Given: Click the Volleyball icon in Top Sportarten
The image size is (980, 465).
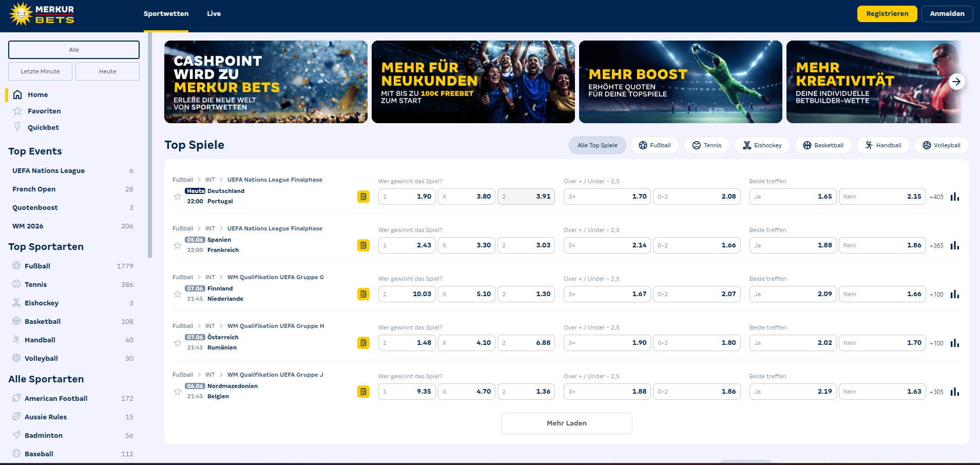Looking at the screenshot, I should [x=16, y=358].
